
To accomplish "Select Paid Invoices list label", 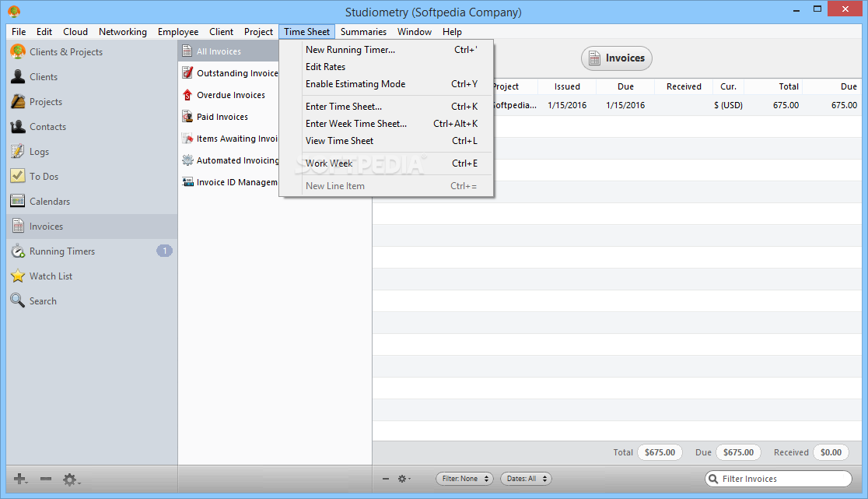I will pyautogui.click(x=222, y=117).
